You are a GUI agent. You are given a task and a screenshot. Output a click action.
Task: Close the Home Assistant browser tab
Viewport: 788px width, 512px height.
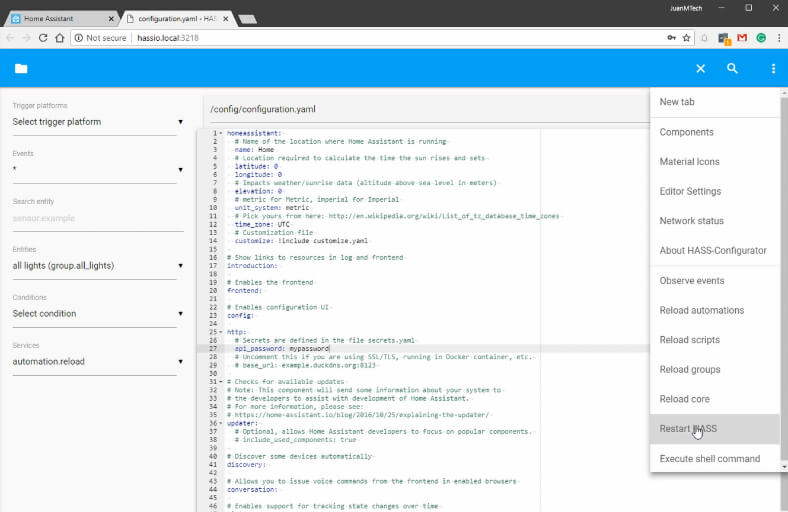coord(111,19)
